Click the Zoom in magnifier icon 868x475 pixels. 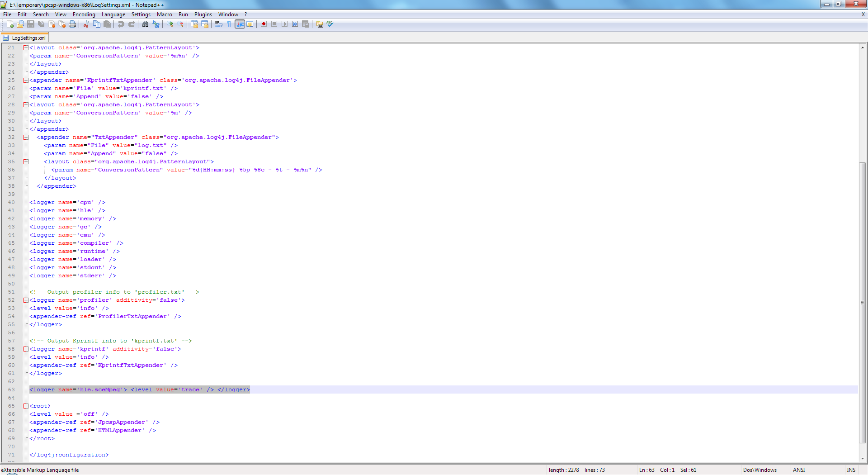tap(170, 24)
